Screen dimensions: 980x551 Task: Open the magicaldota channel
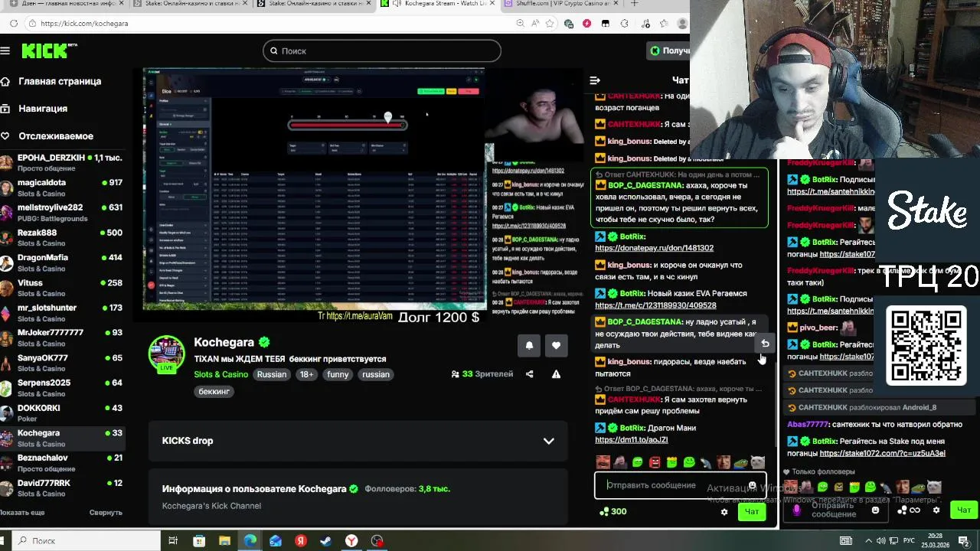[61, 188]
